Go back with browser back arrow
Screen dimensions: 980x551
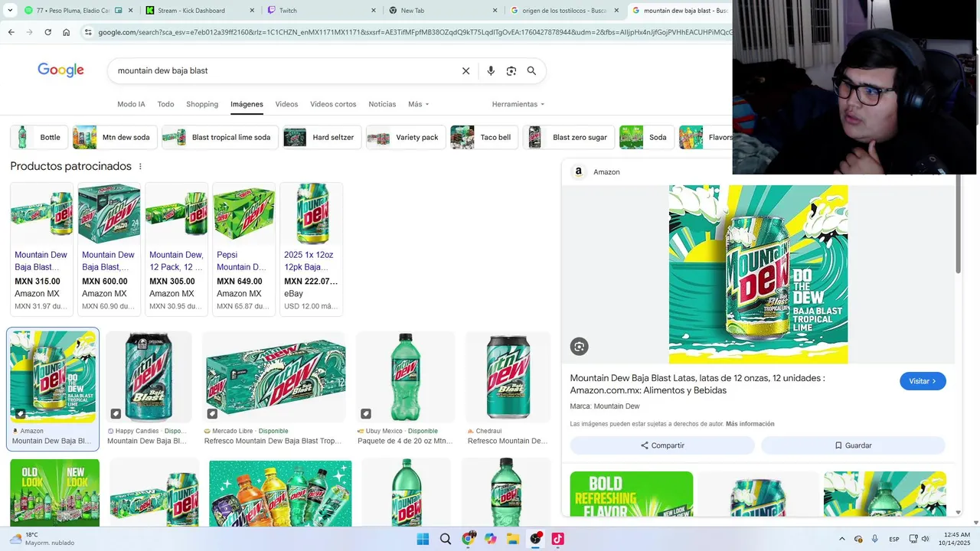(x=11, y=32)
